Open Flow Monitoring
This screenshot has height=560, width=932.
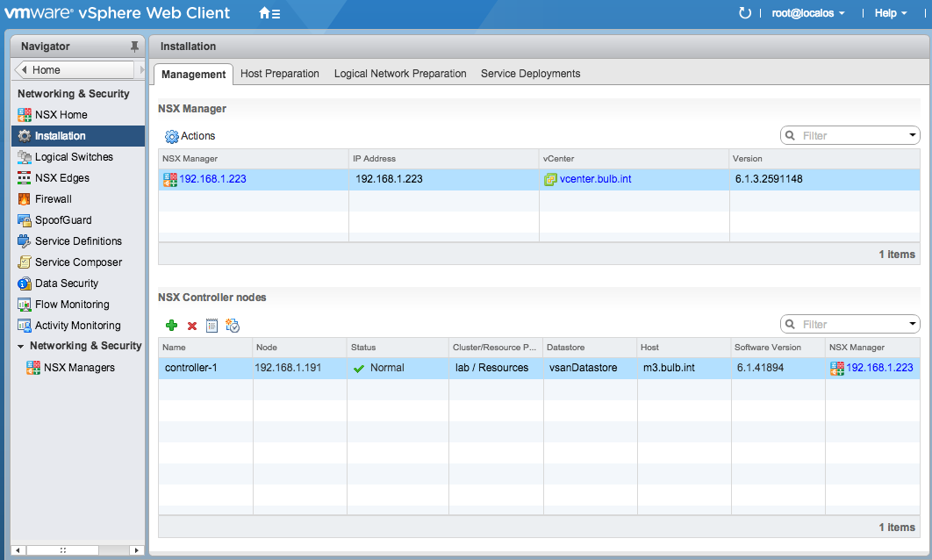point(72,305)
